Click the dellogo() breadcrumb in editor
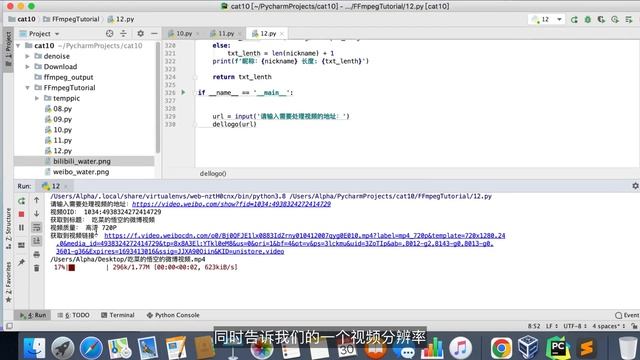Viewport: 640px width, 360px height. [213, 173]
